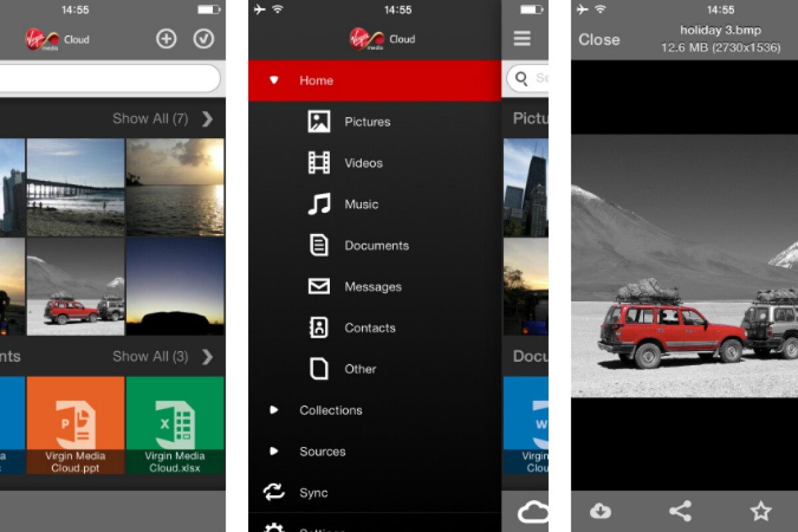Viewport: 798px width, 532px height.
Task: Collapse the Home section
Action: coord(273,80)
